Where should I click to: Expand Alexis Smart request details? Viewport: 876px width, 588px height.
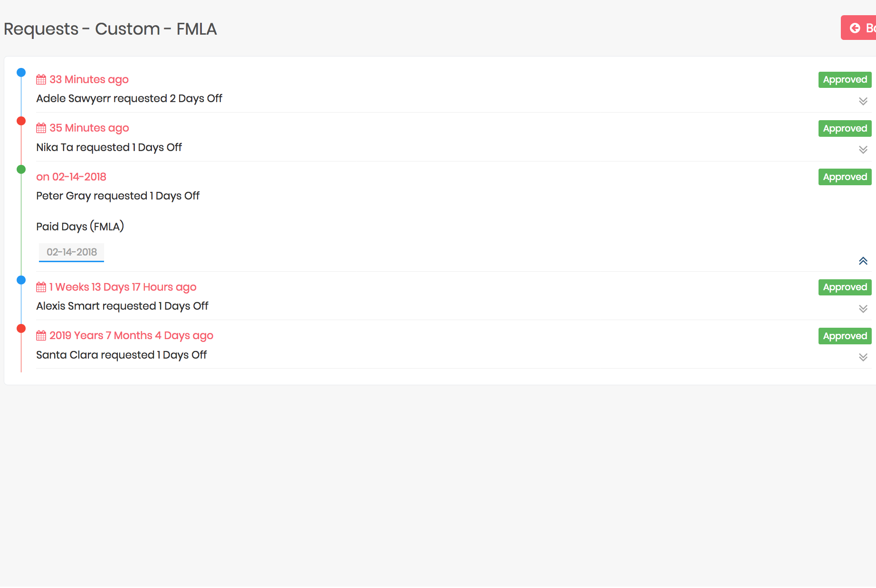(x=863, y=309)
